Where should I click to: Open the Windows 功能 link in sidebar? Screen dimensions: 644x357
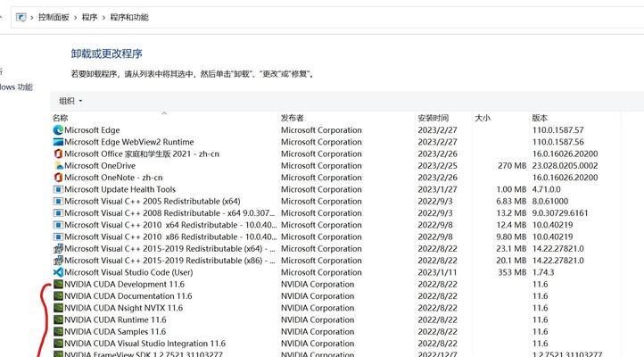coord(16,87)
